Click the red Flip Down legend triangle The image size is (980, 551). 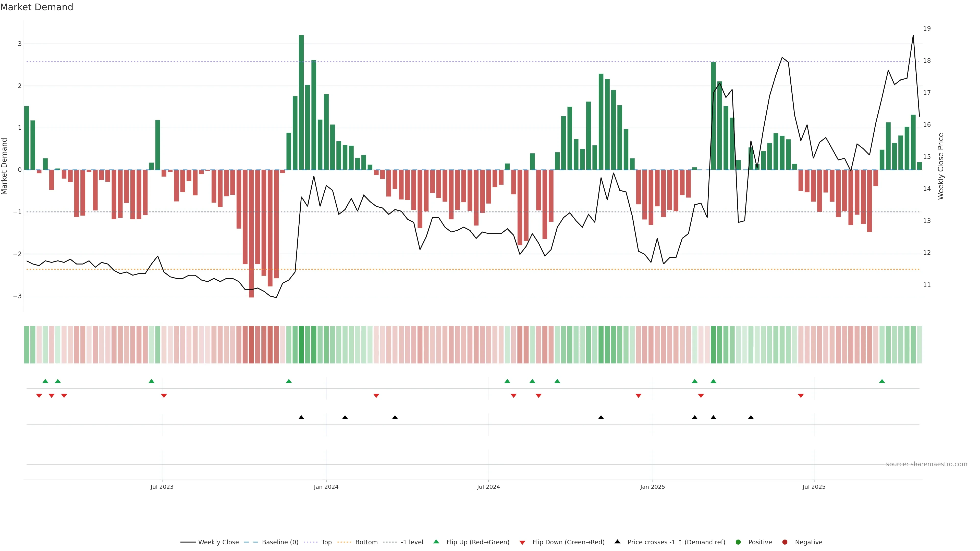coord(522,542)
